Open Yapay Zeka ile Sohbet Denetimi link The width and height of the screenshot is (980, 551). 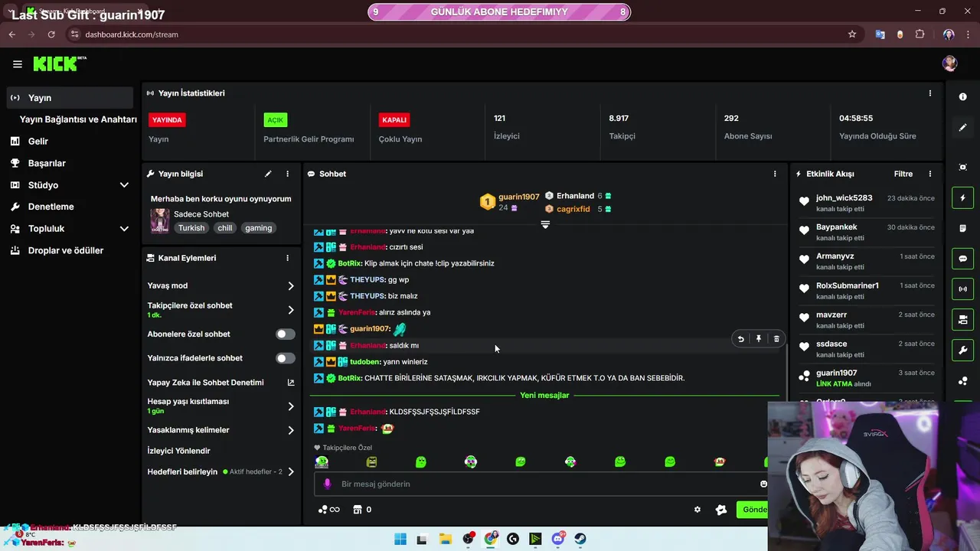point(291,383)
